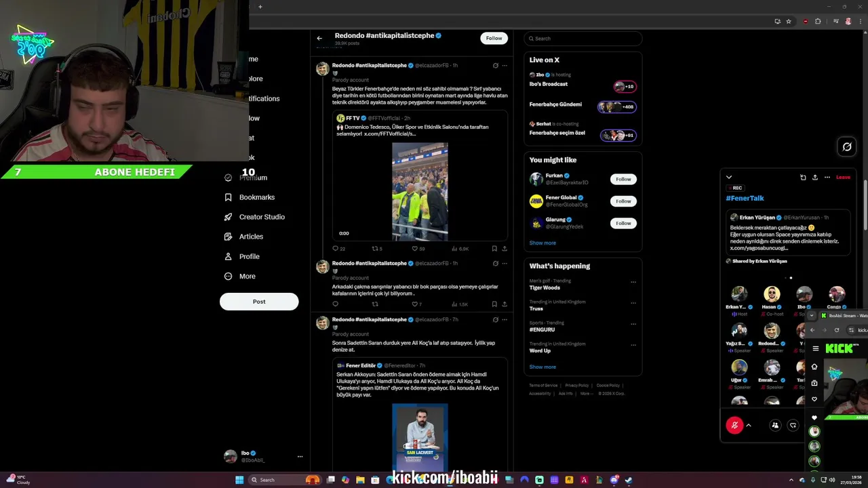Send a heart reaction in the Space
Screen dimensions: 868x488
tap(793, 425)
